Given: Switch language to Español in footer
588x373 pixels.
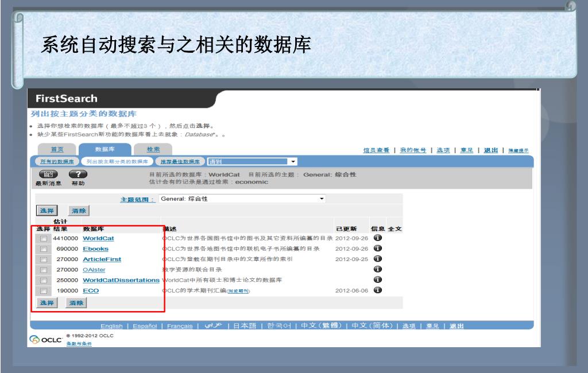Looking at the screenshot, I should (x=145, y=326).
